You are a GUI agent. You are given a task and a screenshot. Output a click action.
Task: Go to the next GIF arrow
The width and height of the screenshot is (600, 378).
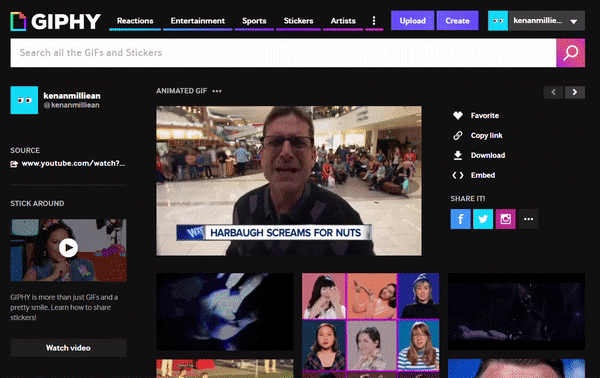tap(574, 92)
